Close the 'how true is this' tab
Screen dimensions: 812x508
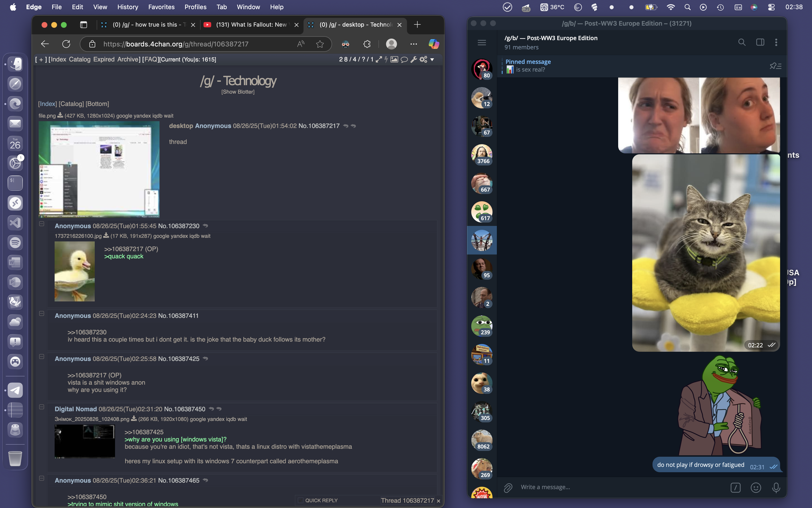[193, 24]
